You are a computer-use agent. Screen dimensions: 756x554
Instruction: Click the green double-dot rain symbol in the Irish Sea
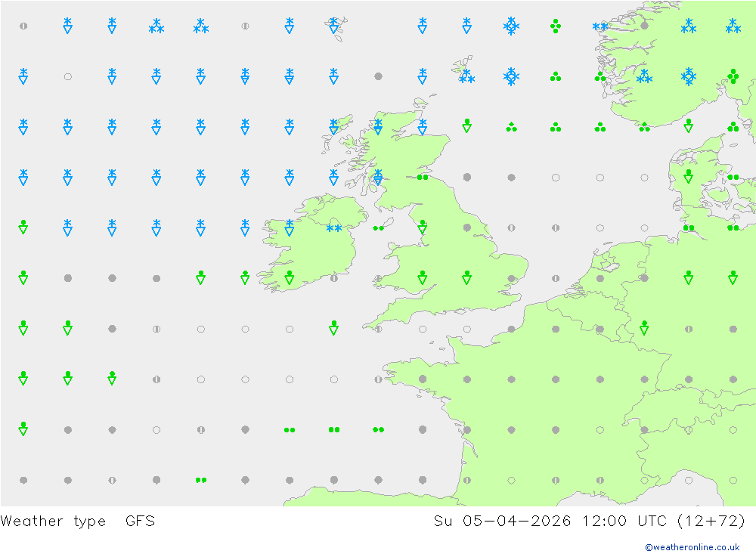[x=379, y=228]
